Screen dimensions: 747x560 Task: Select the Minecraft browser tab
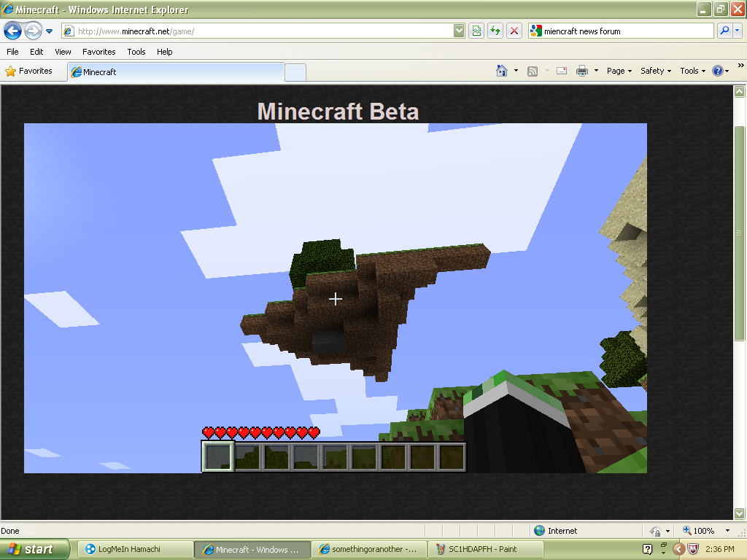click(176, 72)
